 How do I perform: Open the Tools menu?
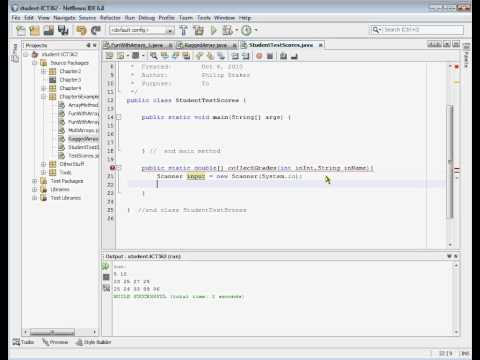204,18
